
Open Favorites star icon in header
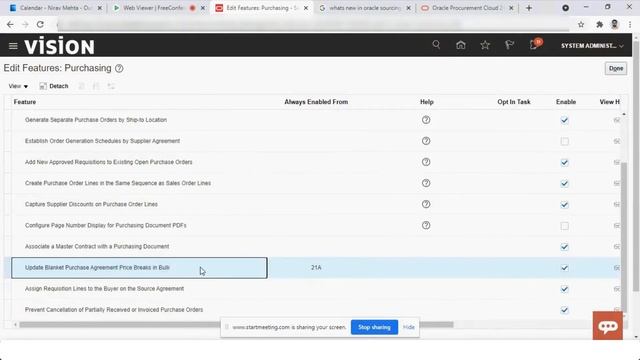[485, 45]
